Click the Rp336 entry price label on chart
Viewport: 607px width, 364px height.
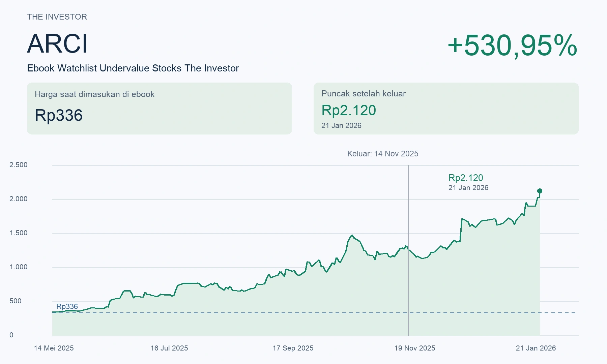[x=67, y=306]
